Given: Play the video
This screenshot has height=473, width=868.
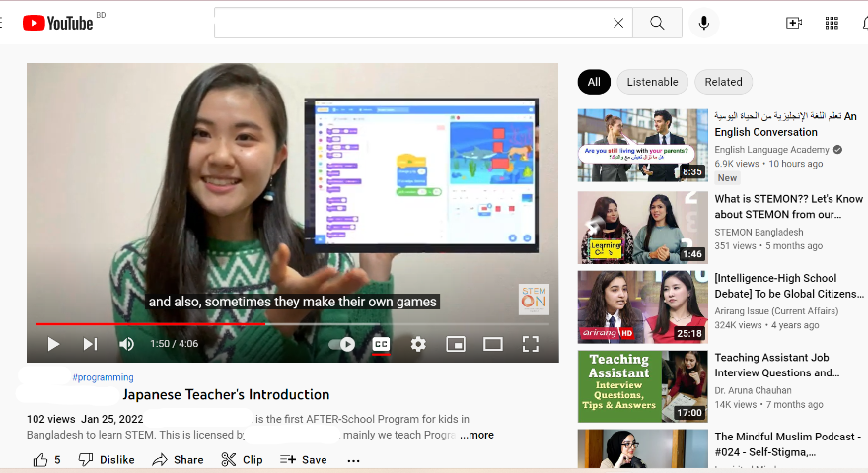Looking at the screenshot, I should [x=53, y=344].
